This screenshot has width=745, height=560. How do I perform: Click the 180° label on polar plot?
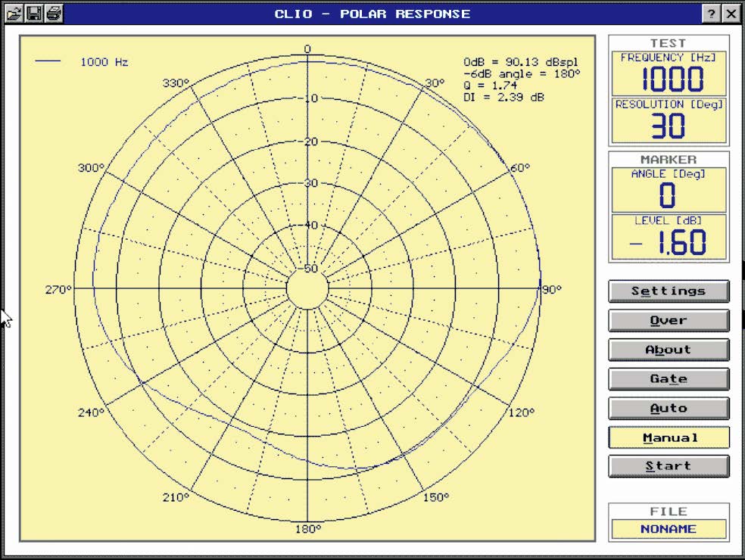click(x=307, y=529)
